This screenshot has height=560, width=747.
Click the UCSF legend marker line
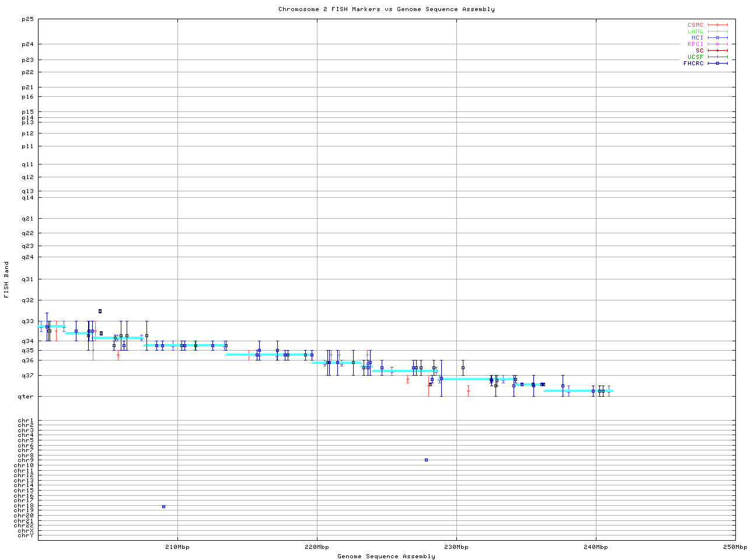717,57
